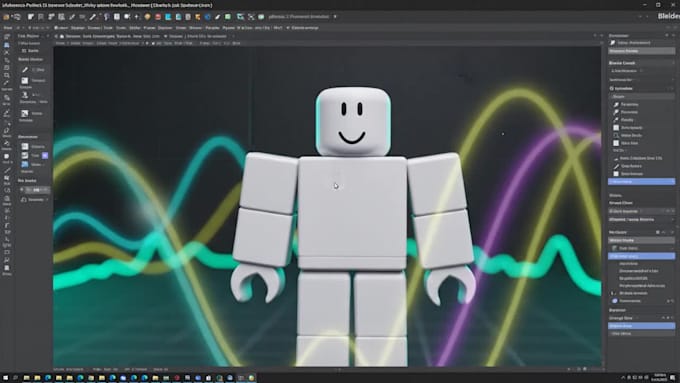
Task: Select the cyan square icon in top toolbar
Action: click(x=168, y=16)
